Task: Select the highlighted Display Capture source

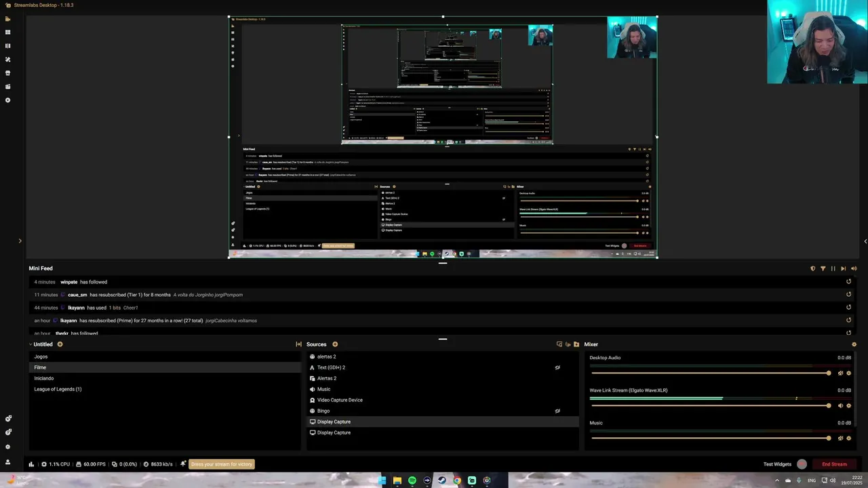Action: pos(443,422)
